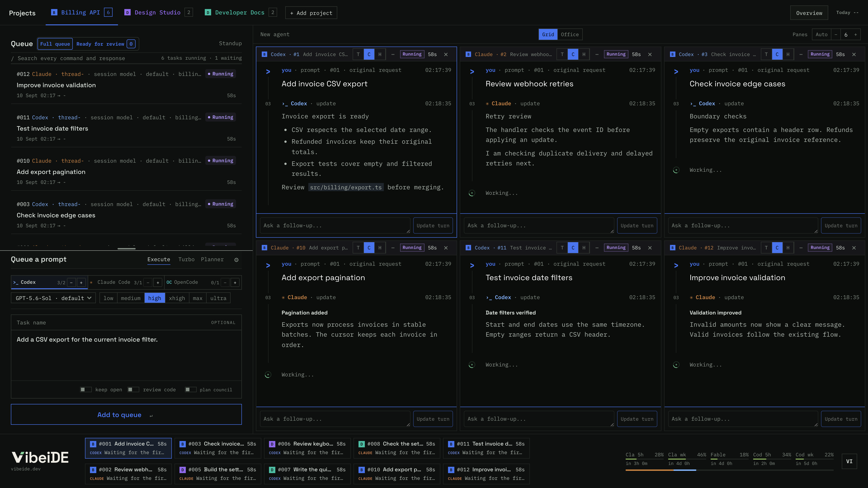Show the Ready for review queue

tap(105, 44)
